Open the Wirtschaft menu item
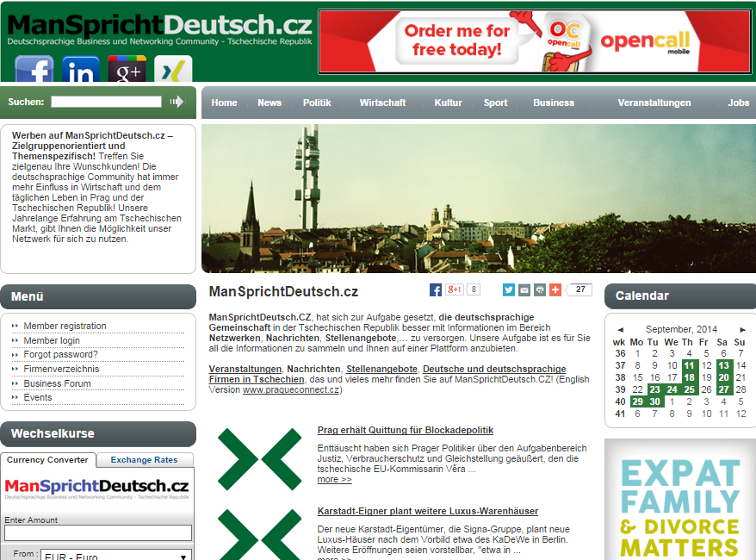 pos(382,103)
